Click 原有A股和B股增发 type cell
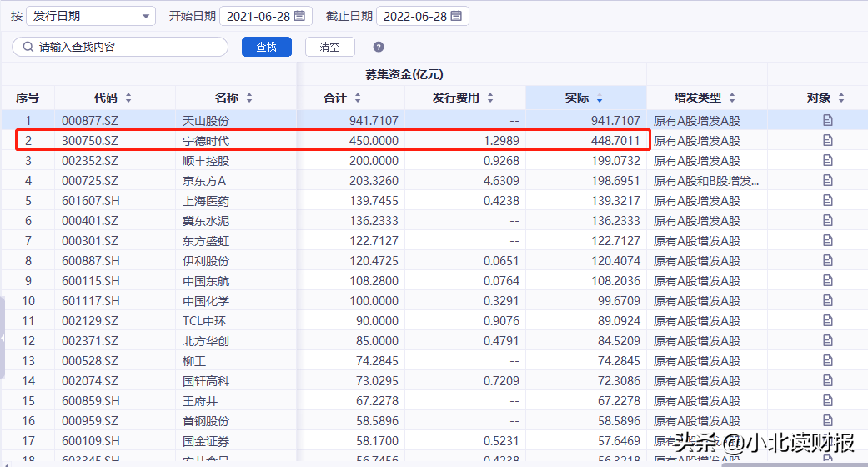868x467 pixels. tap(705, 181)
